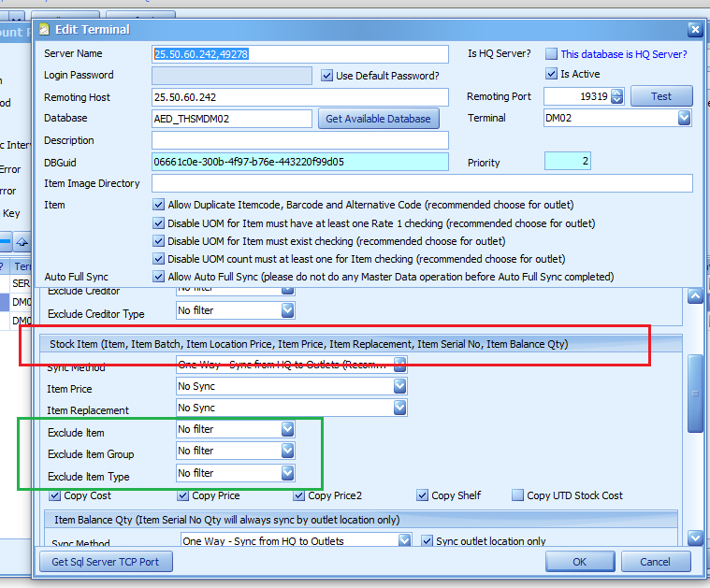
Task: Click the Edit Terminal window icon
Action: click(x=44, y=29)
